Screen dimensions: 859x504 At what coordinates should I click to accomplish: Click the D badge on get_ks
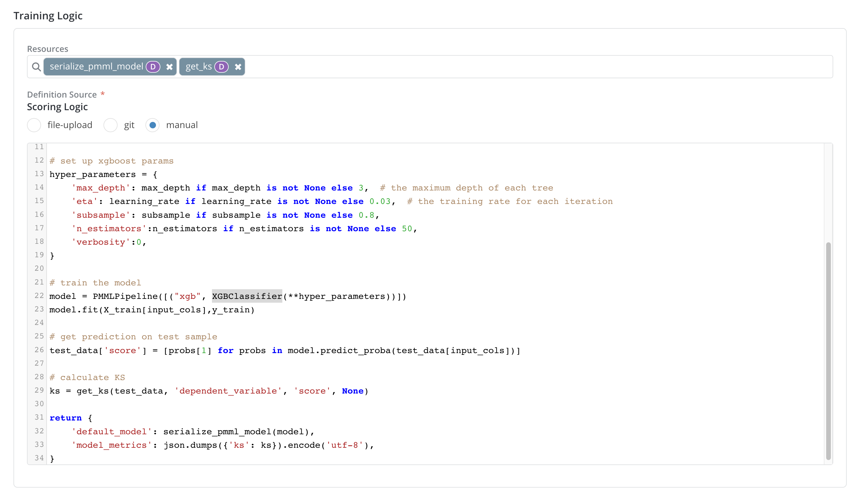(221, 67)
